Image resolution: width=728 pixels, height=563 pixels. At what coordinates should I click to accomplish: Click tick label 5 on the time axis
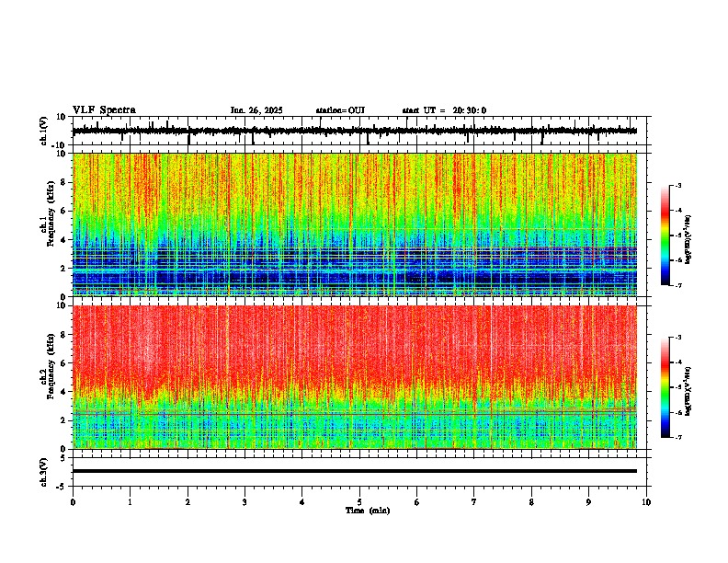[x=359, y=502]
